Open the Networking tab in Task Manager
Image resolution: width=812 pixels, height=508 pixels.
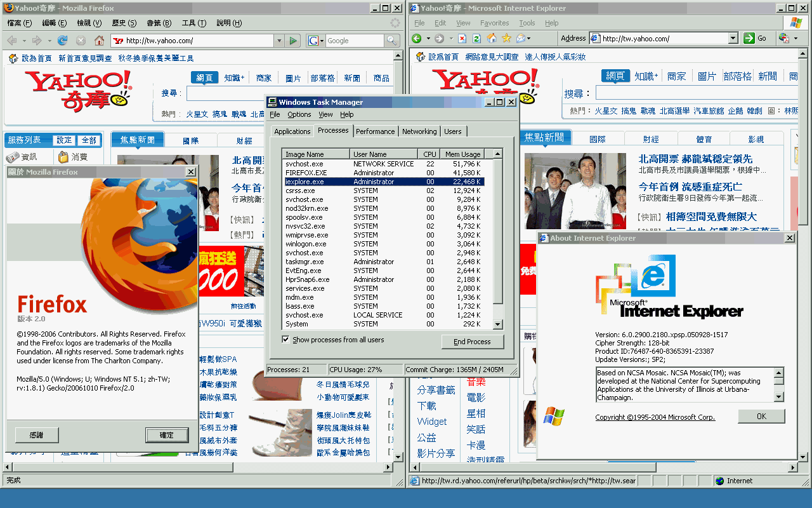419,131
